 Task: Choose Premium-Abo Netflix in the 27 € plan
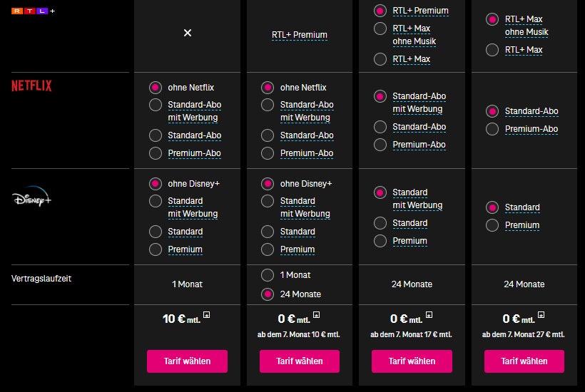(492, 129)
